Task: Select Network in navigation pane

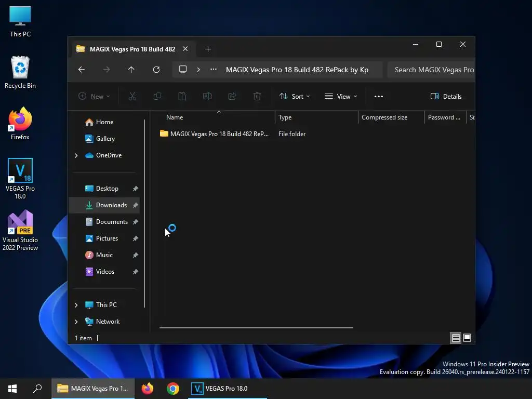Action: (x=108, y=321)
